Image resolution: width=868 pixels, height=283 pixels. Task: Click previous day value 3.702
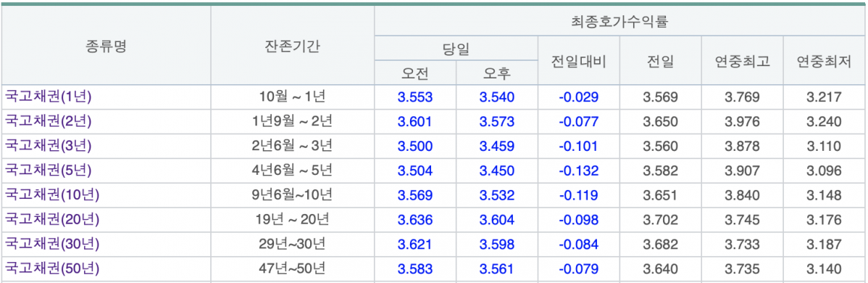tap(660, 221)
